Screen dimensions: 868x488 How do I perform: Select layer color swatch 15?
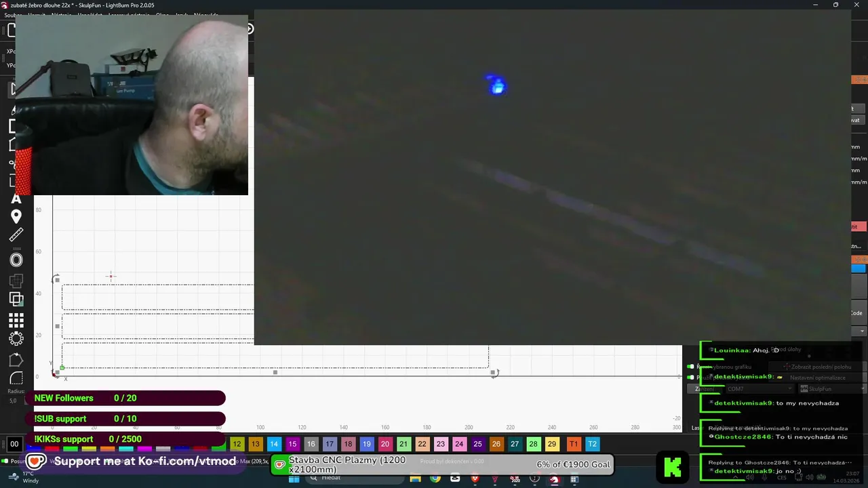(x=292, y=444)
